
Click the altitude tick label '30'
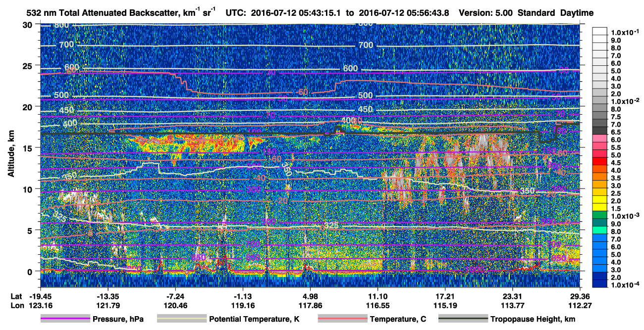coord(28,25)
